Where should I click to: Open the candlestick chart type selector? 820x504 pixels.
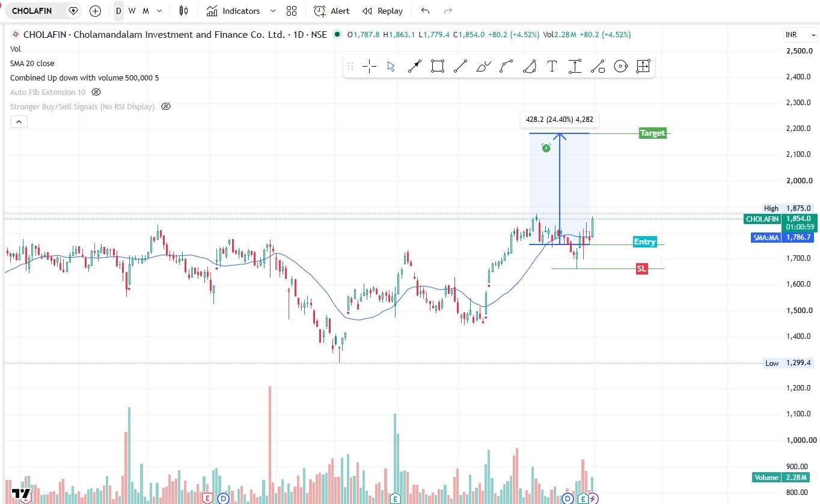pos(183,11)
